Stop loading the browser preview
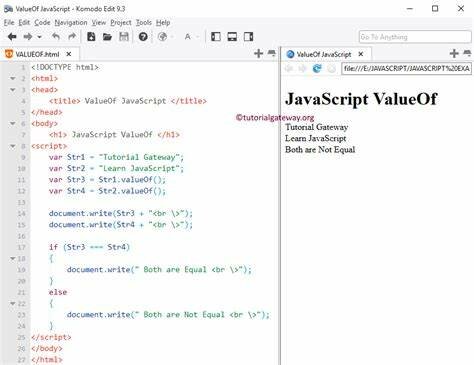This screenshot has height=365, width=474. pyautogui.click(x=331, y=69)
